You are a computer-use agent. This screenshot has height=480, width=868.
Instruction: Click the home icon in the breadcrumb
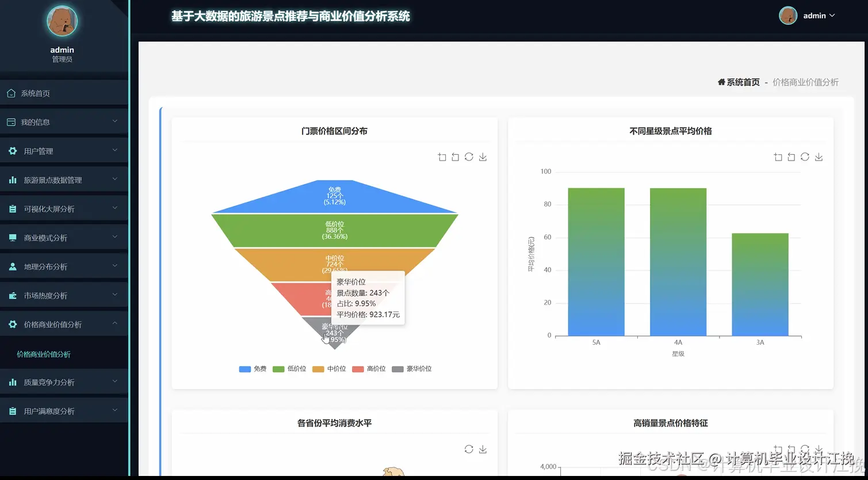(x=721, y=82)
